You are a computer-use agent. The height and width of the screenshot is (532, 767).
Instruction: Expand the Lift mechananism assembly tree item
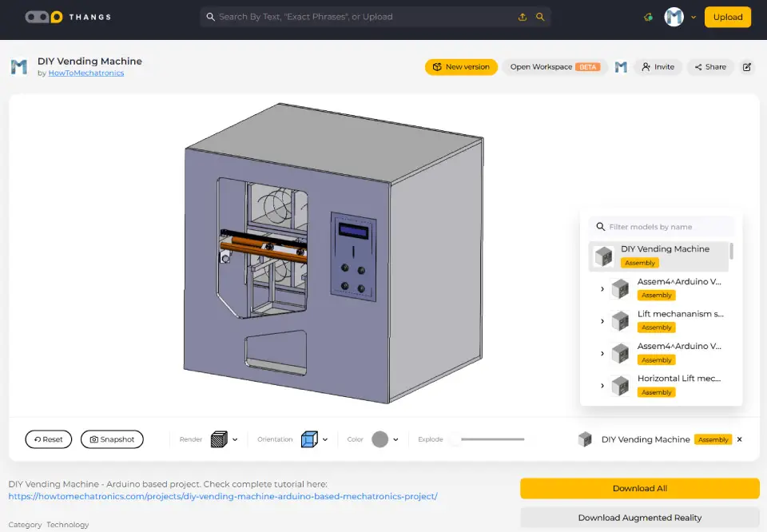pyautogui.click(x=602, y=321)
